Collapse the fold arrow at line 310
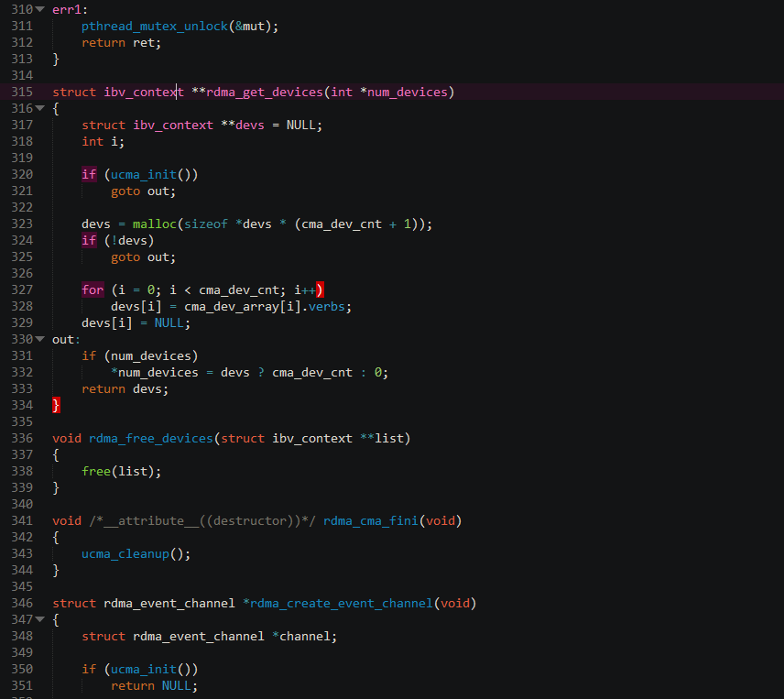The image size is (784, 699). [x=40, y=9]
